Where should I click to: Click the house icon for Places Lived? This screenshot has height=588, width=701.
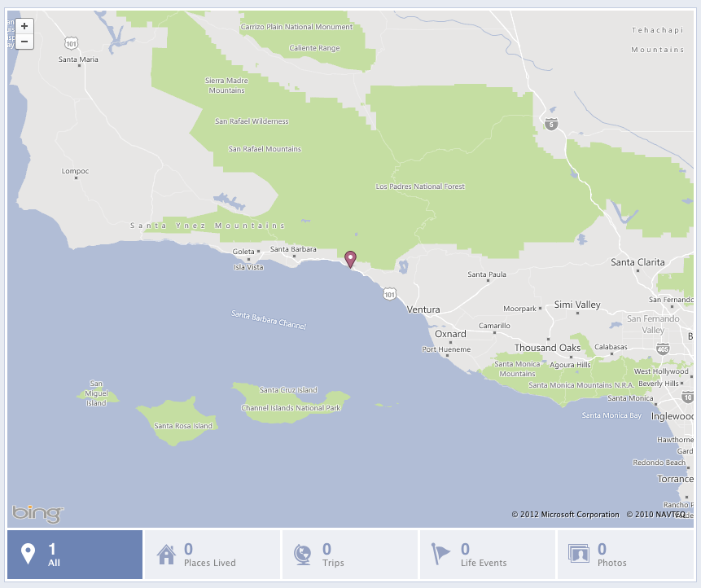[x=166, y=555]
